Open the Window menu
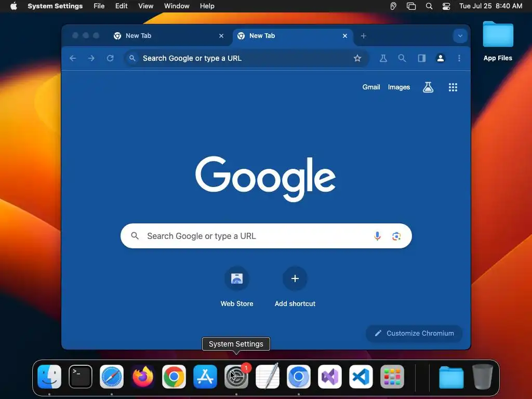Screen dimensions: 532x399 pyautogui.click(x=177, y=6)
